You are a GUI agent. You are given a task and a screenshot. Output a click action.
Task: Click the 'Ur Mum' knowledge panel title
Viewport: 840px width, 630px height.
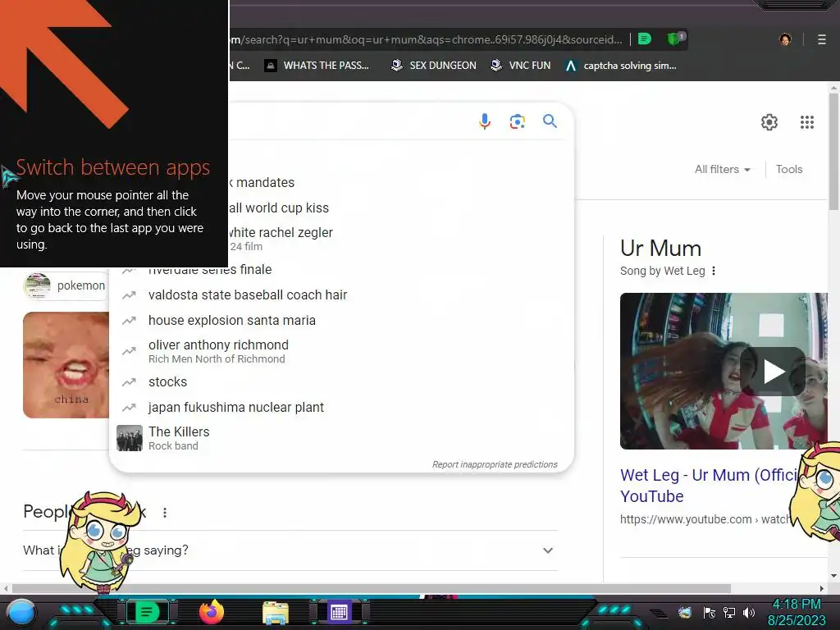(x=660, y=249)
